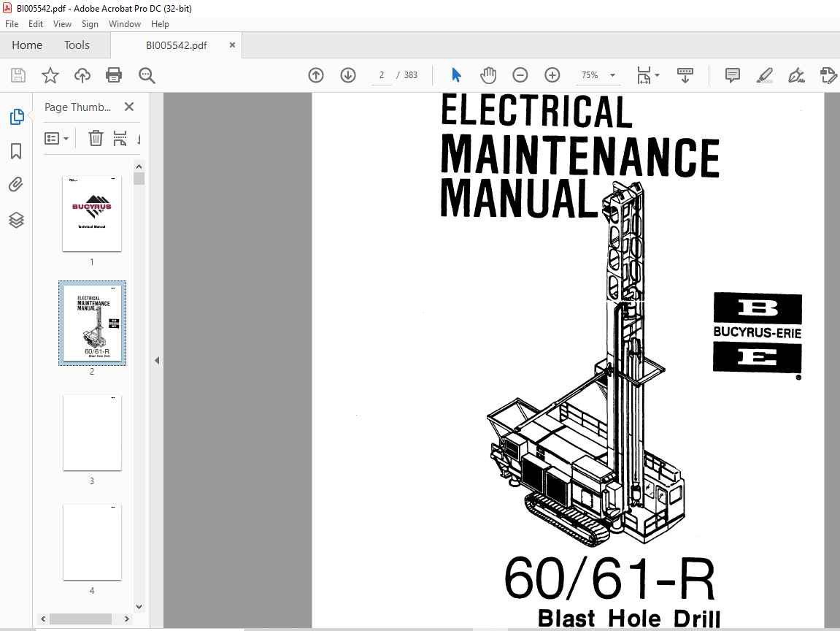Select the highlight text pen tool

pyautogui.click(x=764, y=75)
